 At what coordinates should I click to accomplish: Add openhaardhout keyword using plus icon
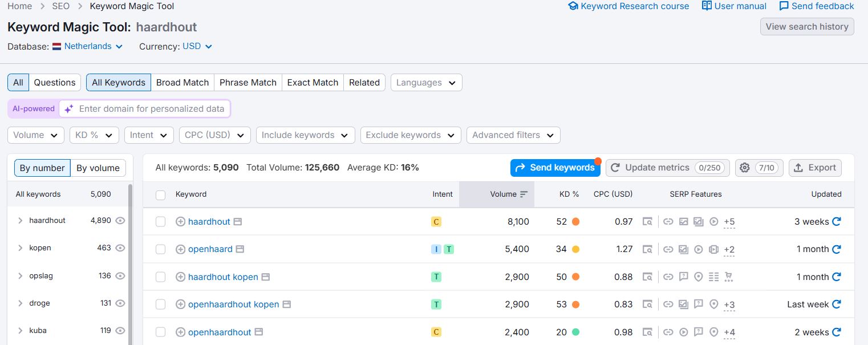coord(180,332)
